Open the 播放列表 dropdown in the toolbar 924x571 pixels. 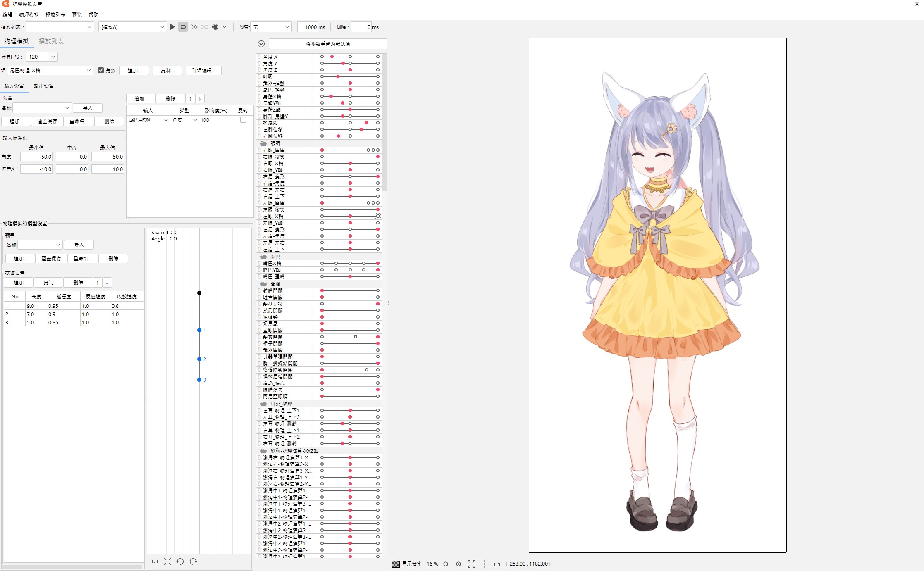[x=60, y=27]
